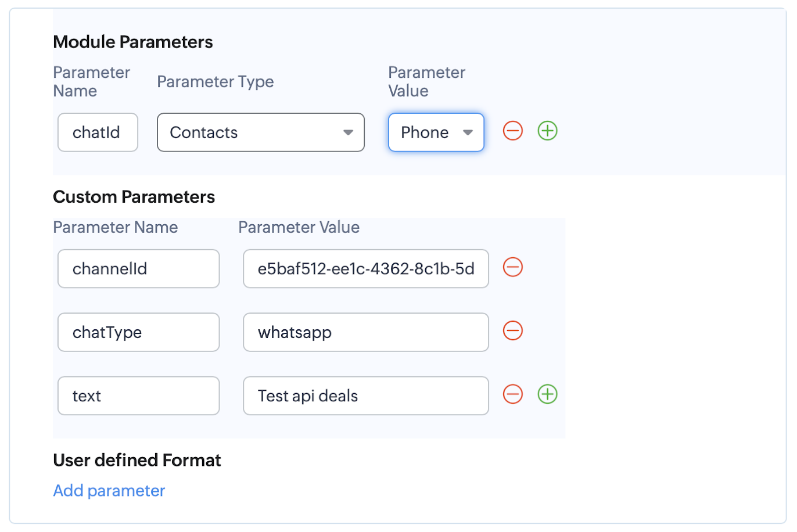The width and height of the screenshot is (797, 532).
Task: Select the chatType parameter name field
Action: point(138,332)
